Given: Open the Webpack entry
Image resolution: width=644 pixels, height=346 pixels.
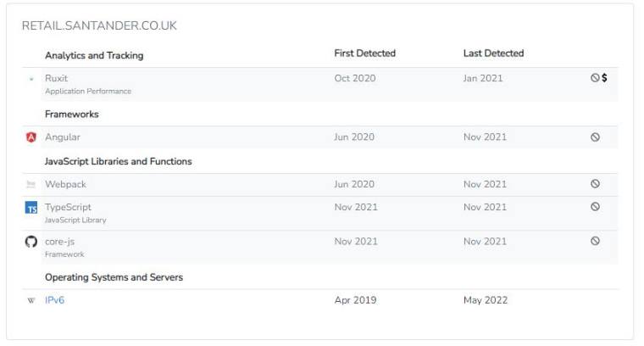Looking at the screenshot, I should 66,184.
